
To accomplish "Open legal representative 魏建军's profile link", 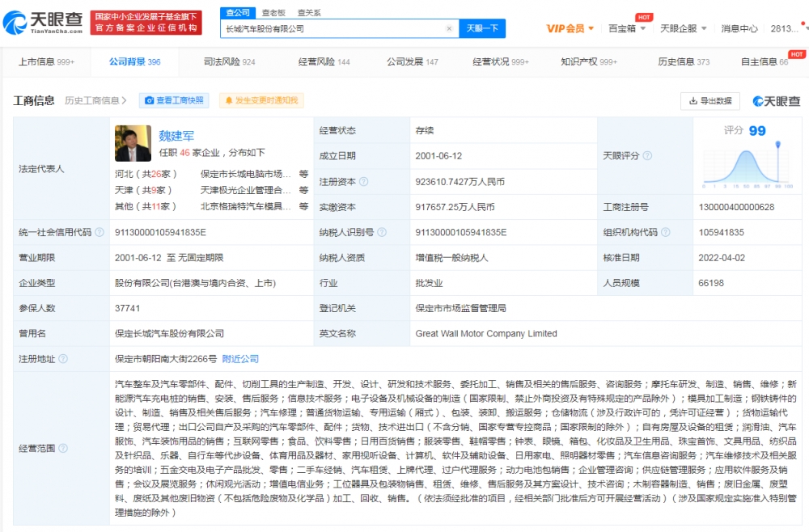I will click(x=176, y=136).
